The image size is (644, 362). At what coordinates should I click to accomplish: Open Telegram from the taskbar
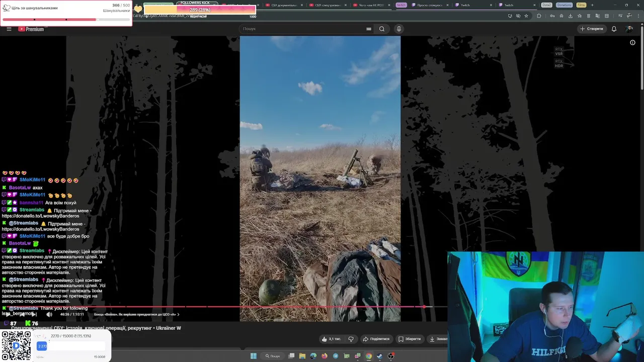coord(336,356)
